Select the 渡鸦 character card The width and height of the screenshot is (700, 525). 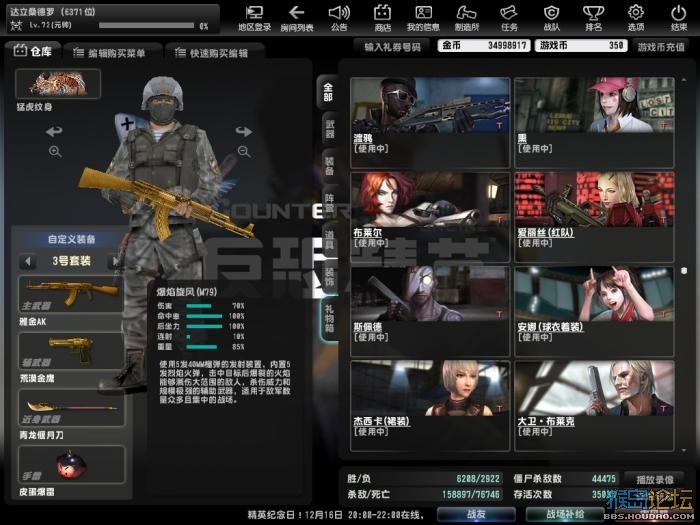(x=430, y=122)
